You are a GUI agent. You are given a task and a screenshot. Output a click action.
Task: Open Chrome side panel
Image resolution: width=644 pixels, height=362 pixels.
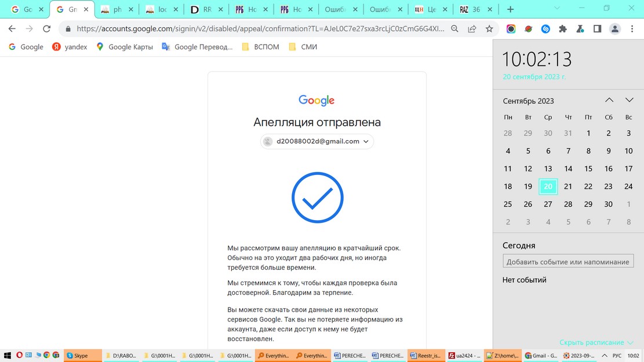[x=597, y=29]
